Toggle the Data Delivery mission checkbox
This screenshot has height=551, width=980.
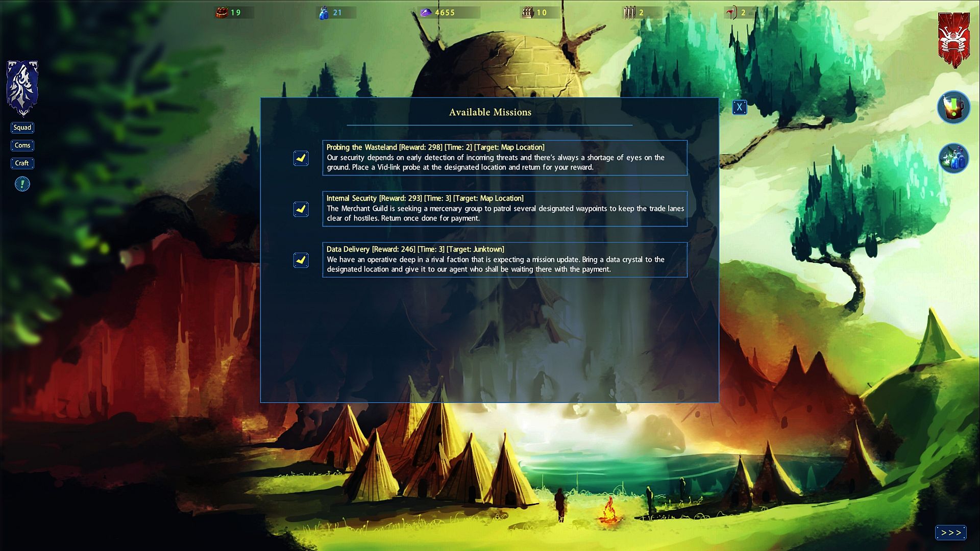[301, 260]
